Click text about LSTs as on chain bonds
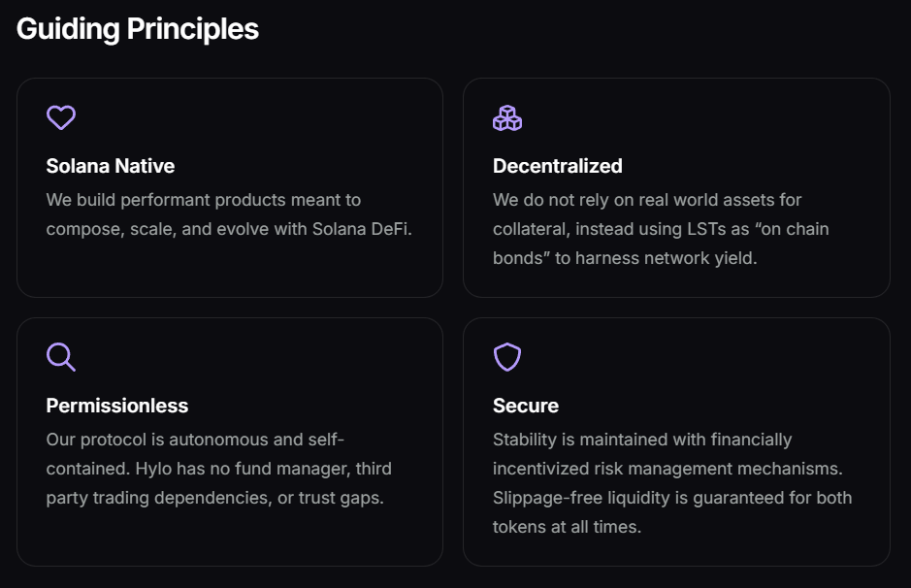The height and width of the screenshot is (588, 911). [x=661, y=229]
